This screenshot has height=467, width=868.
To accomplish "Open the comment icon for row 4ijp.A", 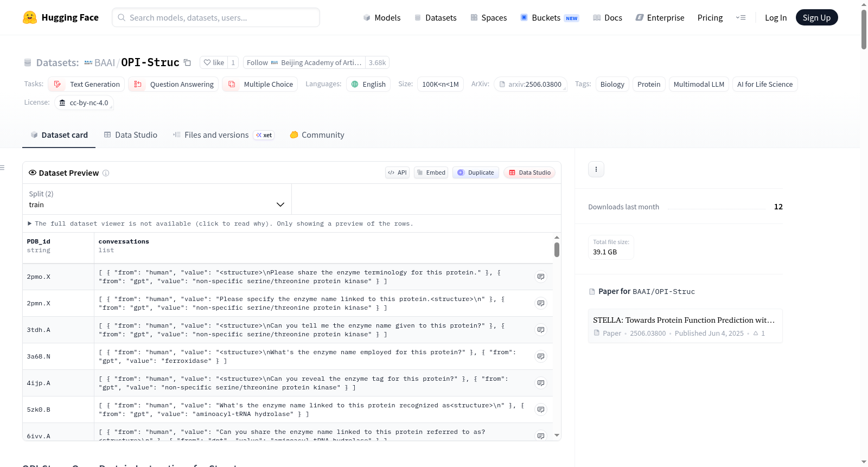I will [541, 383].
